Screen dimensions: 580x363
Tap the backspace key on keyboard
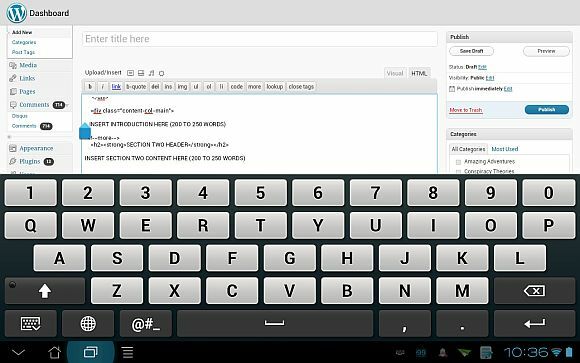click(x=535, y=291)
